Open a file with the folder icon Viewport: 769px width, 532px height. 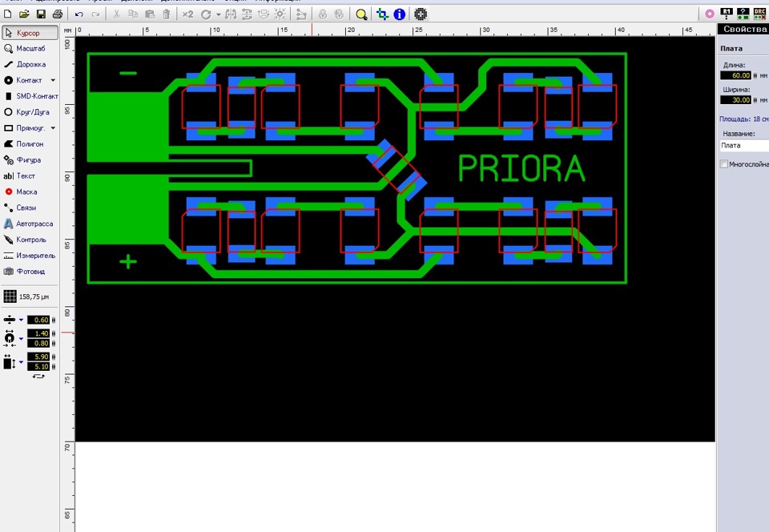click(x=24, y=14)
